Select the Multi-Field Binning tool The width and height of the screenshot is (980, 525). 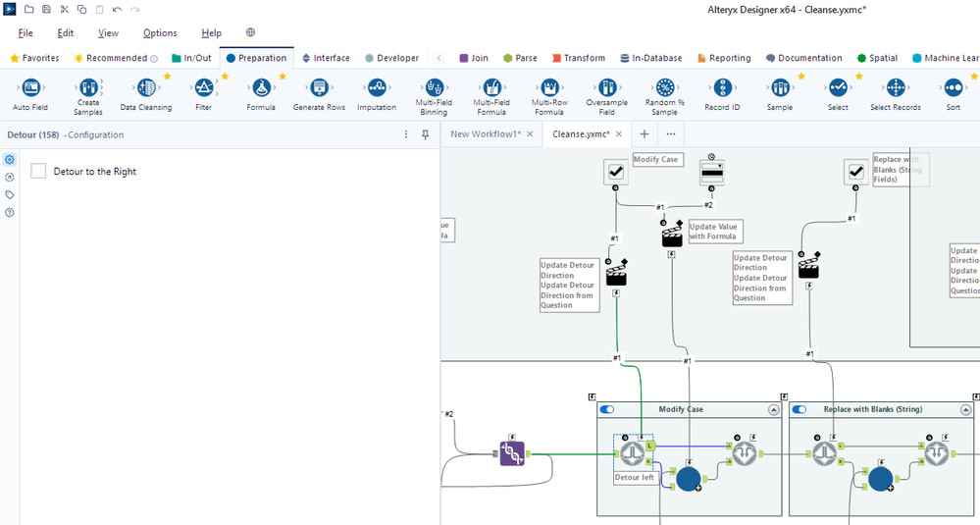click(x=434, y=87)
